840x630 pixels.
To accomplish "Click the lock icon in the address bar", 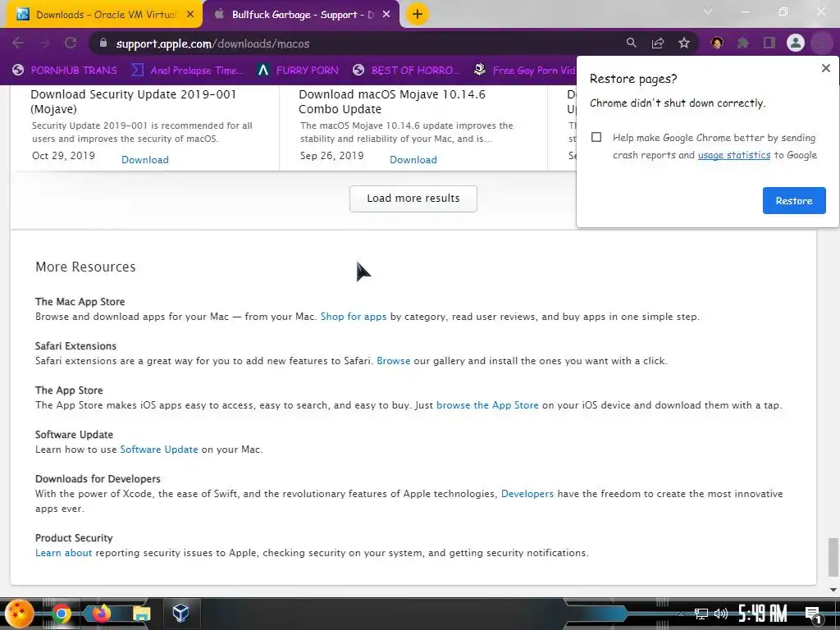I will click(103, 43).
